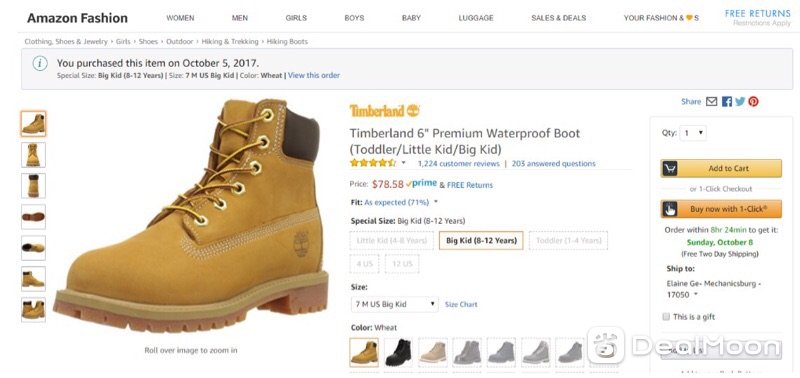Share the boot on Twitter
800x378 pixels.
(740, 102)
